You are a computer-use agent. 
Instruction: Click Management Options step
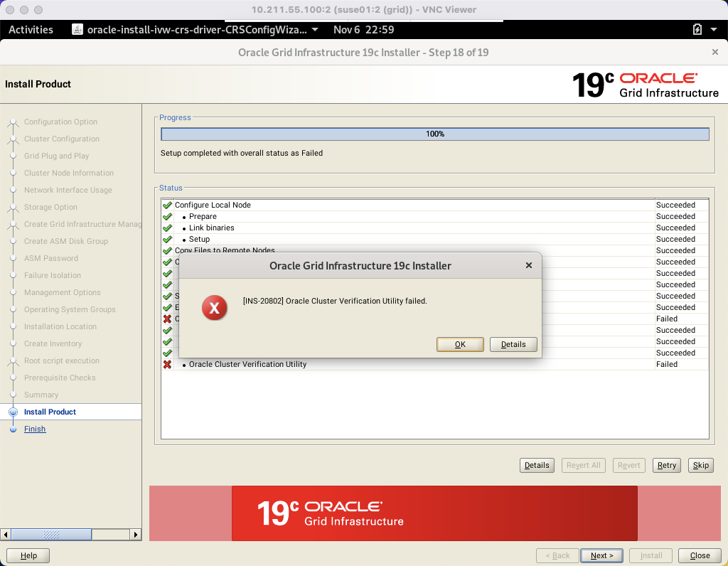point(63,292)
